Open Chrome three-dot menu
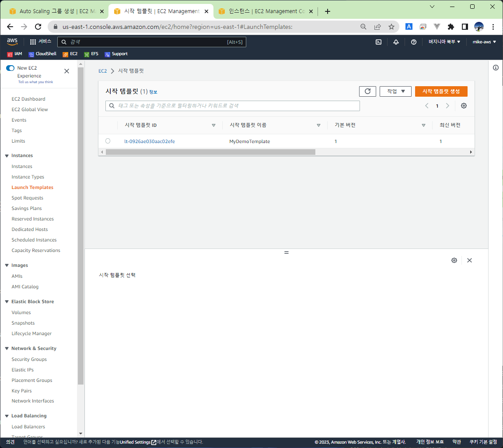This screenshot has height=448, width=503. pyautogui.click(x=493, y=27)
